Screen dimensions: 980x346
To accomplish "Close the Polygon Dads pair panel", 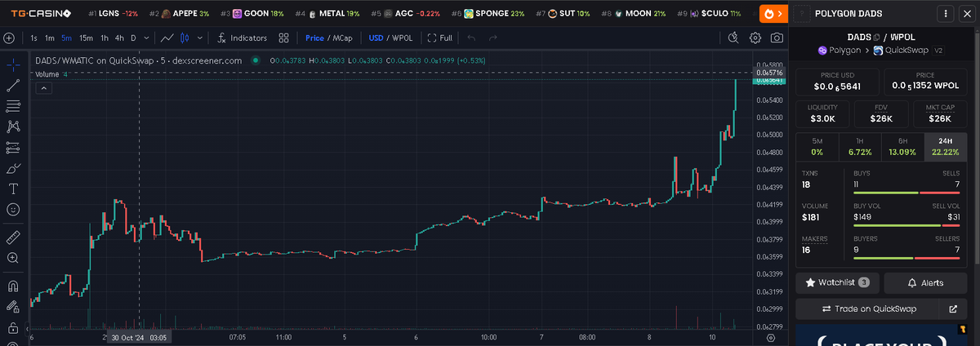I will click(x=967, y=14).
